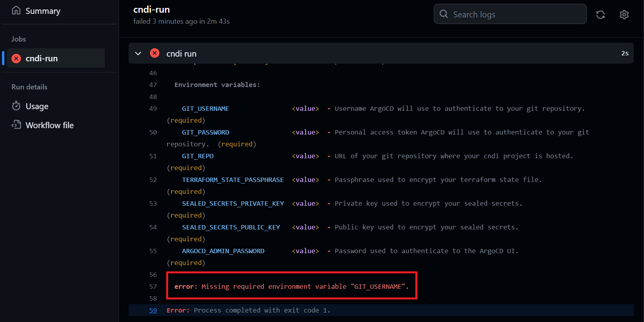Open line 59 permalink
Viewport: 644px width, 322px height.
(153, 311)
